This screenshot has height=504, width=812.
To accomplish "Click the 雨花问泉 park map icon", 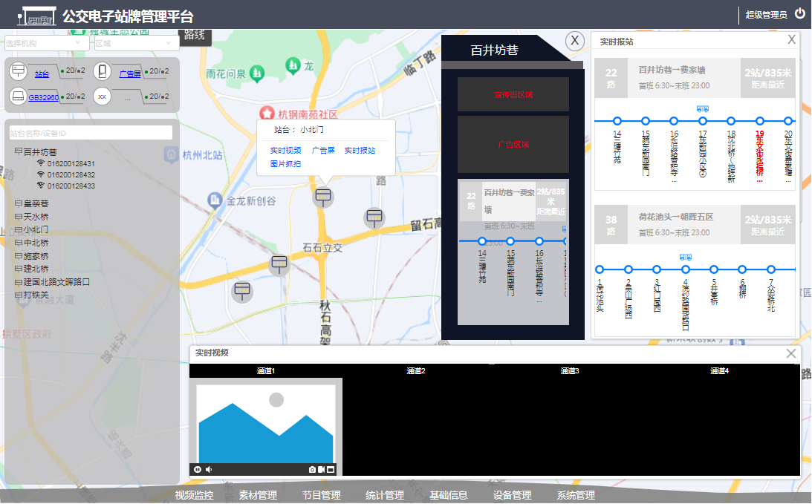I will [257, 73].
